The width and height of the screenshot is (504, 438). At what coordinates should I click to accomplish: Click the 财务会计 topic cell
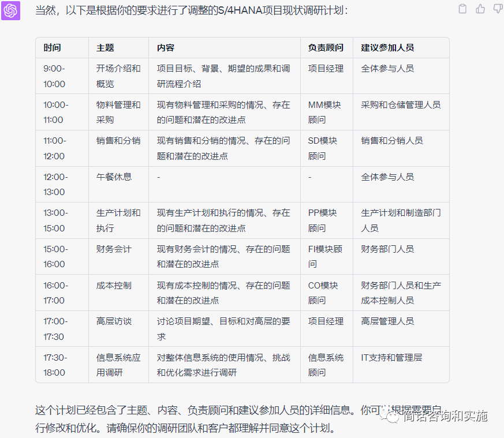(114, 249)
